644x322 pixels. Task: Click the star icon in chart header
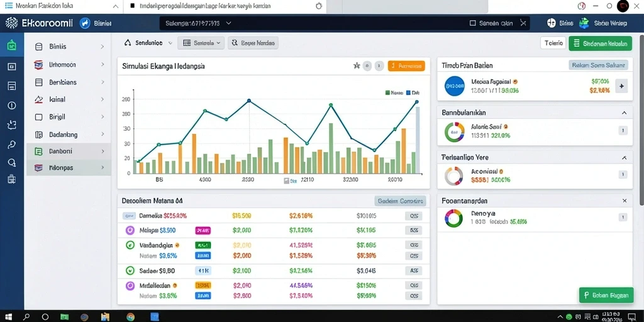(357, 65)
